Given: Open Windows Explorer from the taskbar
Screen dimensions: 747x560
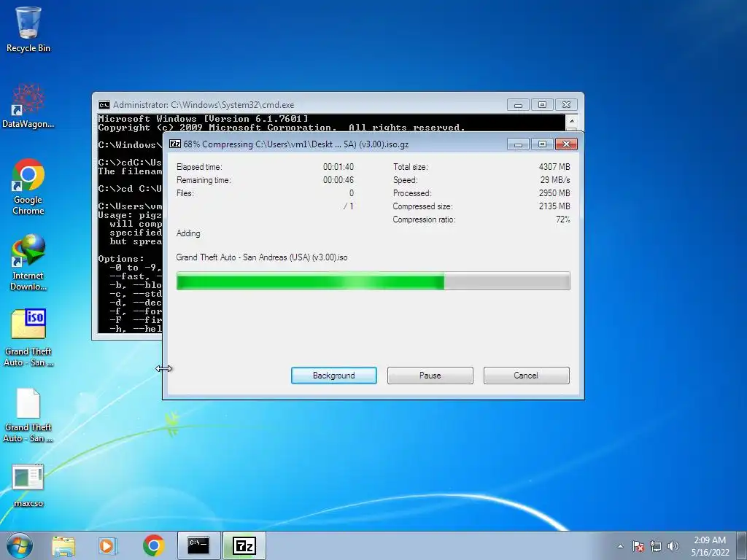Looking at the screenshot, I should (x=63, y=545).
